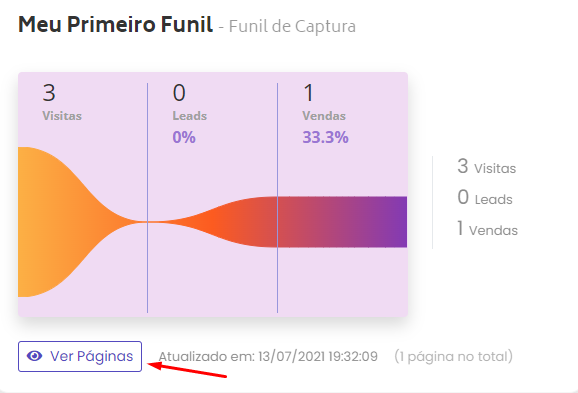Click the purple end of funnel band

click(x=387, y=222)
